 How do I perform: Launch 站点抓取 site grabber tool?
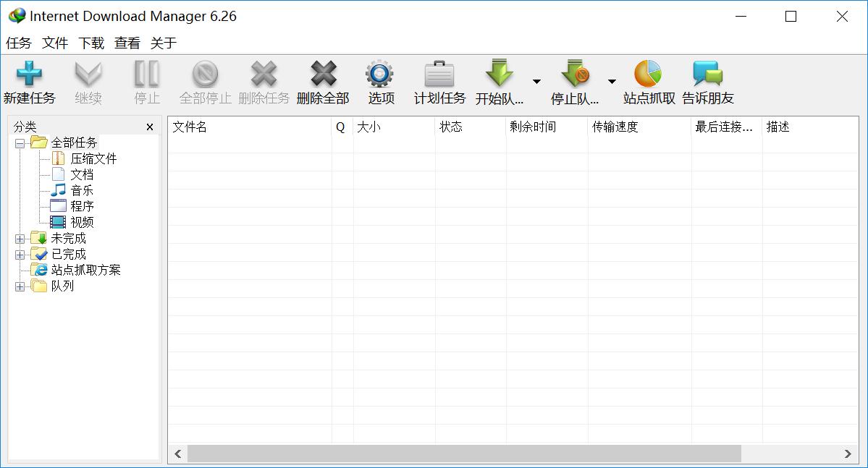point(648,75)
